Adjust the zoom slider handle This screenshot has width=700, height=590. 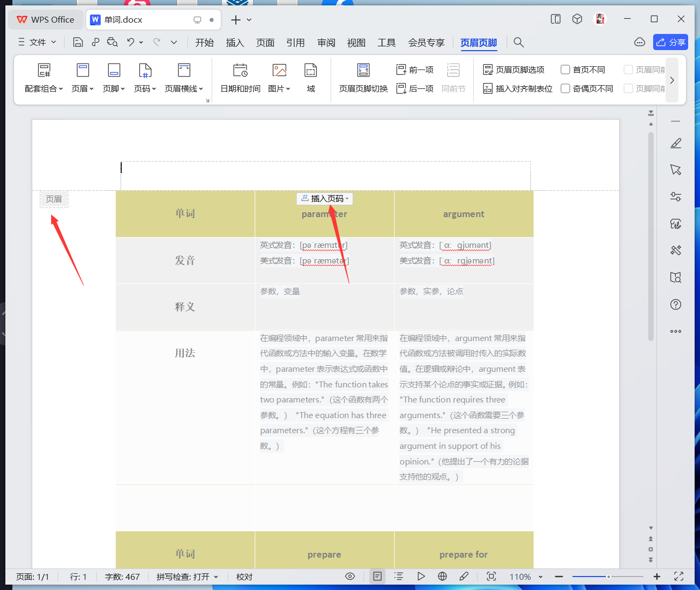[x=608, y=577]
